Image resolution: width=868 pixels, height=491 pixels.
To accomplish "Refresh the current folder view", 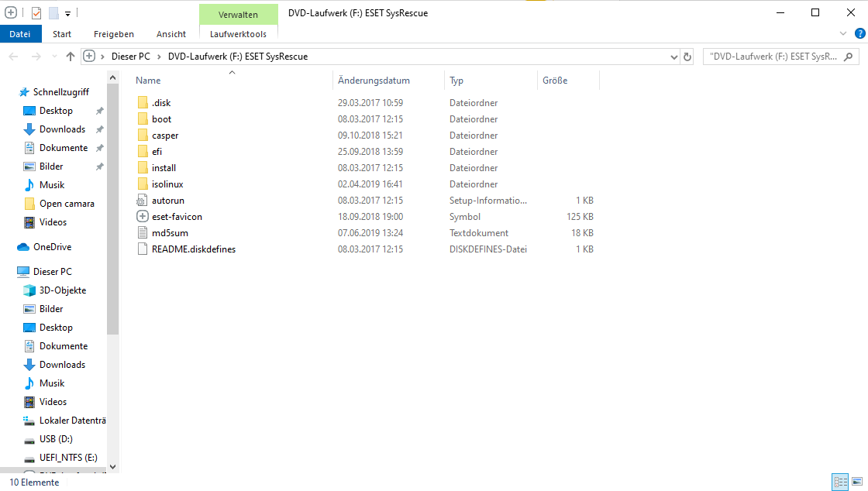I will coord(687,57).
